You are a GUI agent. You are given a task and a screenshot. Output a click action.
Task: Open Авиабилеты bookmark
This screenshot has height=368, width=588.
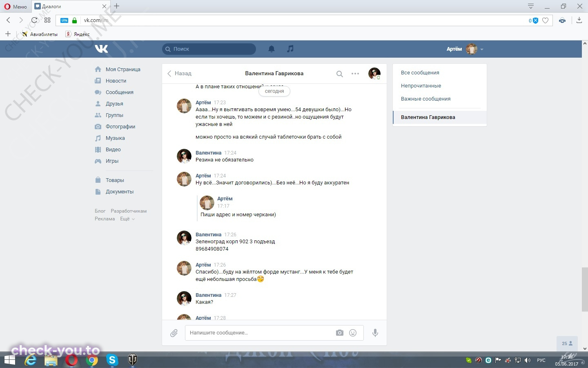[x=40, y=34]
